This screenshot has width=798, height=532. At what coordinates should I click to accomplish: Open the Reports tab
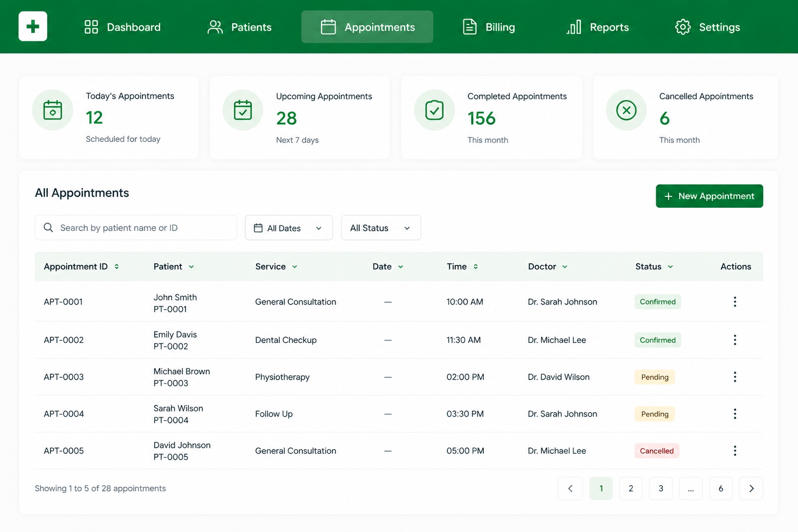point(597,27)
